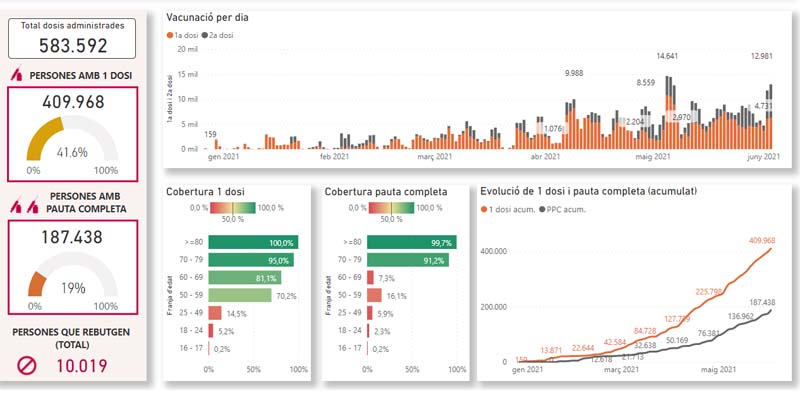Click the Total dosis administrades card
The image size is (800, 393).
point(72,38)
